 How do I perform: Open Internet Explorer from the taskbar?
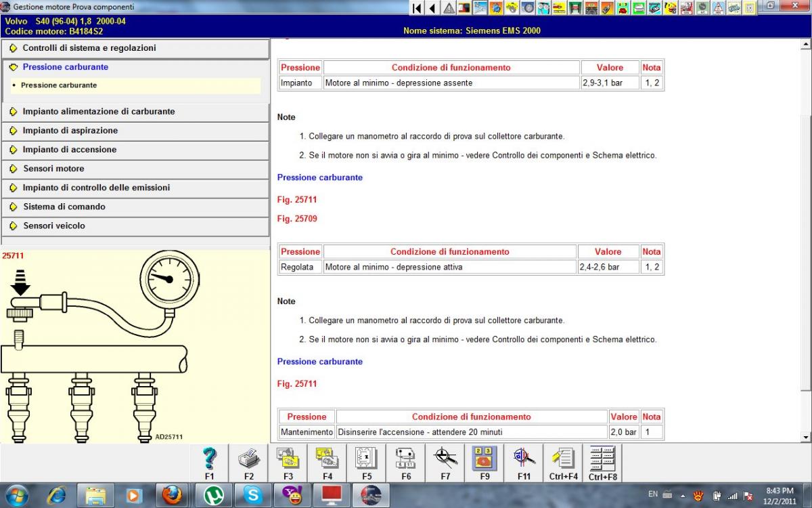coord(56,496)
